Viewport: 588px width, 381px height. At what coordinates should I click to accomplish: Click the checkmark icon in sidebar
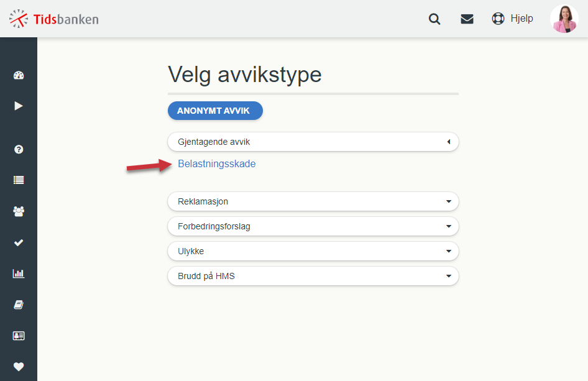[19, 242]
